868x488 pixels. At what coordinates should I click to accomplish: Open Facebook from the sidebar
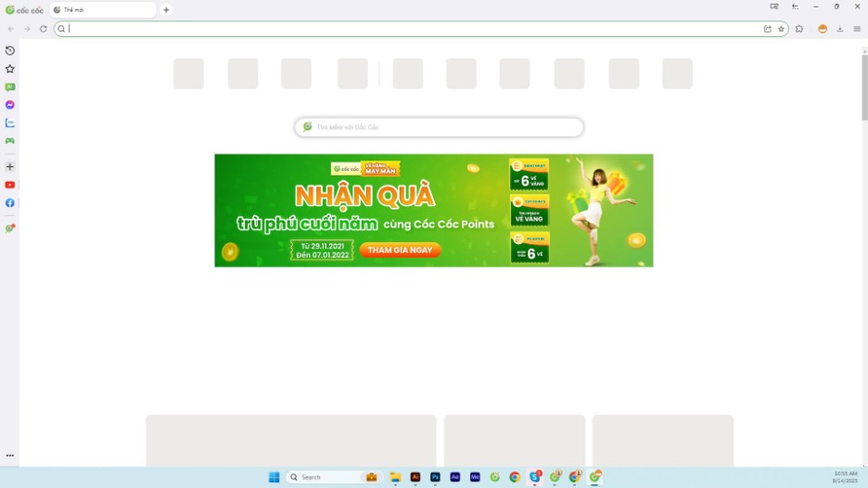[10, 203]
